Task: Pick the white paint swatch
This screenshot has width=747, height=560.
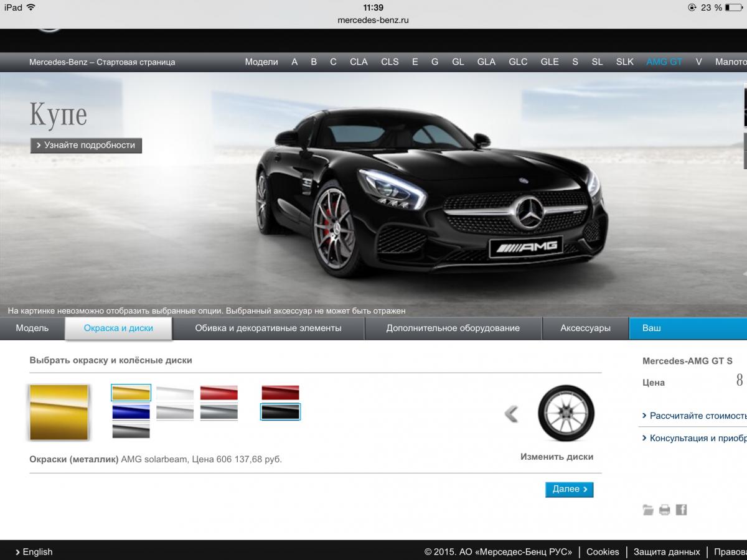Action: click(175, 393)
